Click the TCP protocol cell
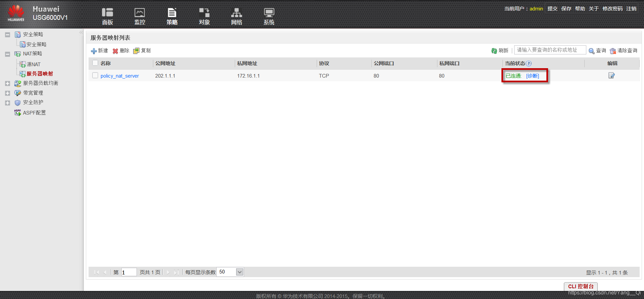 [x=324, y=76]
